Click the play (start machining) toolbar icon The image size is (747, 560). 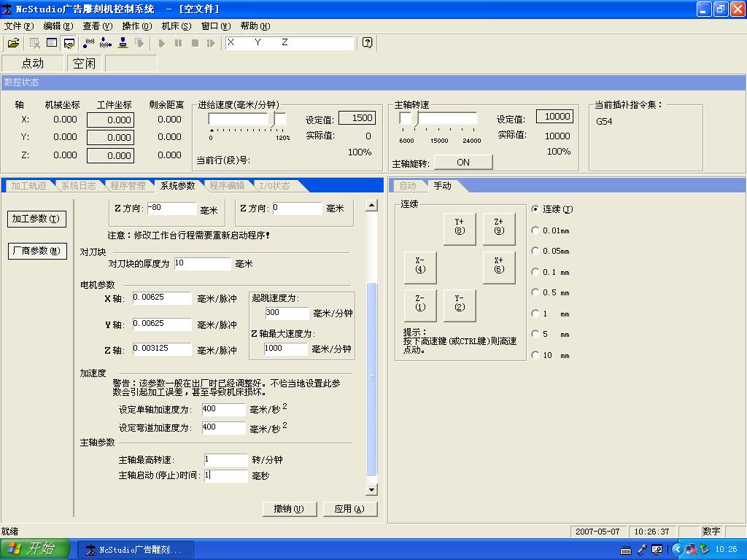coord(162,43)
